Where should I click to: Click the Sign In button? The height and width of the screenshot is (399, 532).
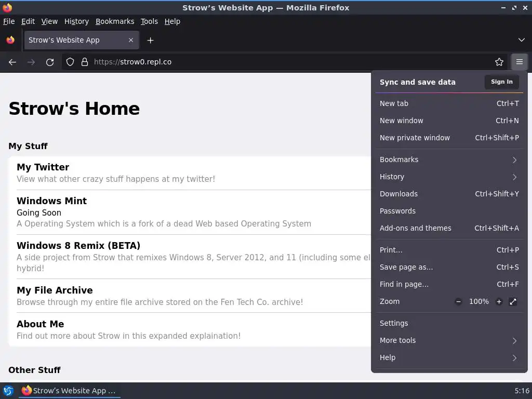501,82
